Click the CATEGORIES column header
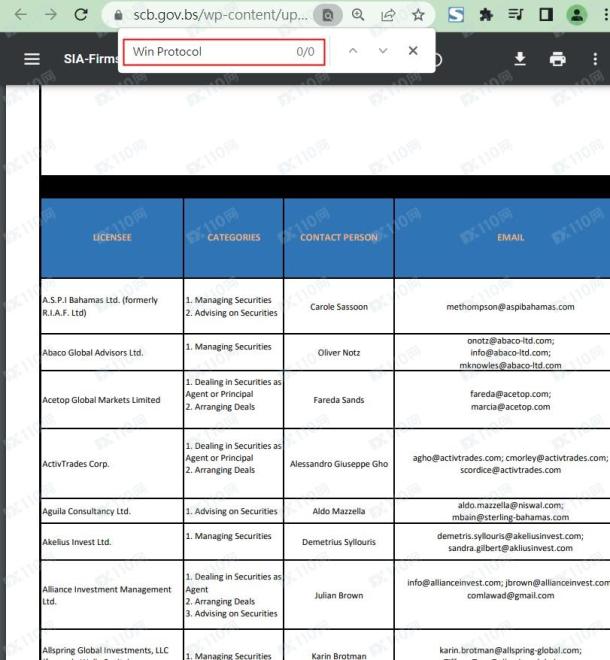The height and width of the screenshot is (660, 610). click(234, 237)
